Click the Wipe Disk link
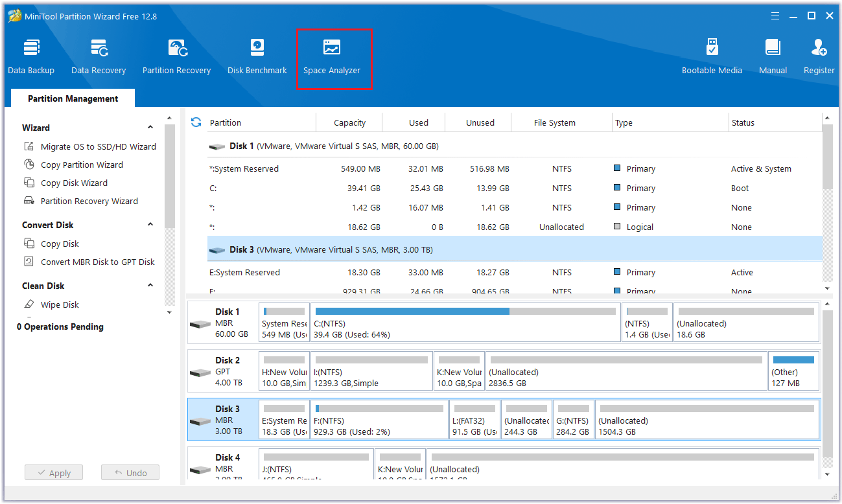 [x=60, y=304]
